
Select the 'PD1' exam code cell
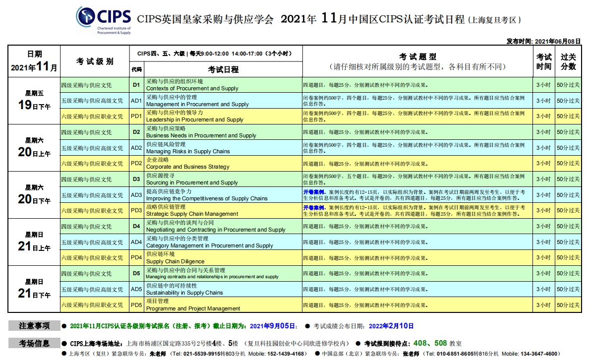click(136, 117)
